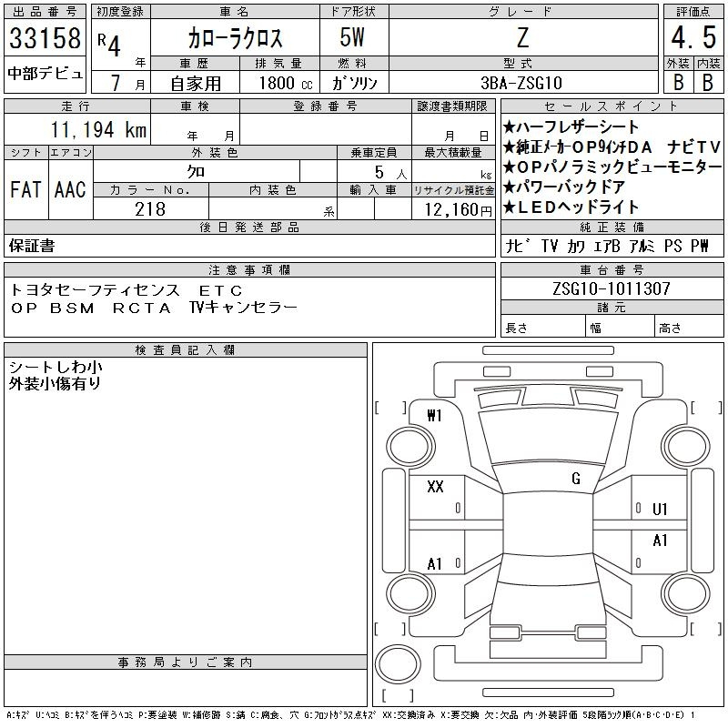Screen dimensions: 728x728
Task: Click the 事務局よりご案内 header
Action: coord(186,662)
